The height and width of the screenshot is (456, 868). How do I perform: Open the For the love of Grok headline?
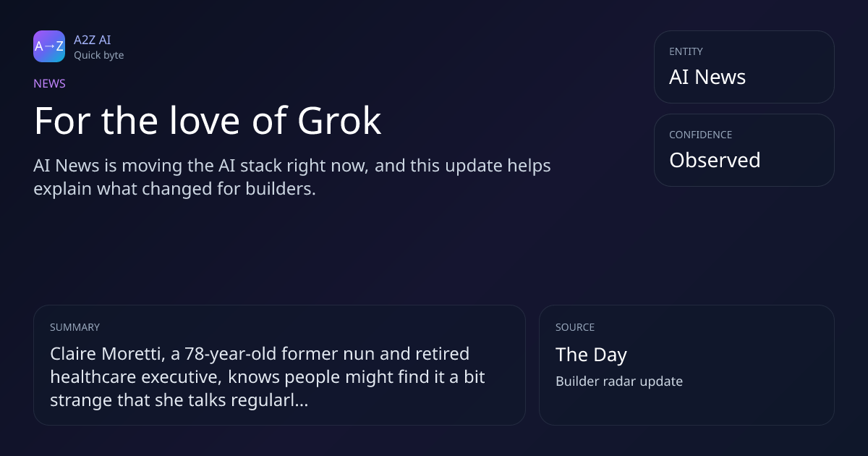click(208, 121)
